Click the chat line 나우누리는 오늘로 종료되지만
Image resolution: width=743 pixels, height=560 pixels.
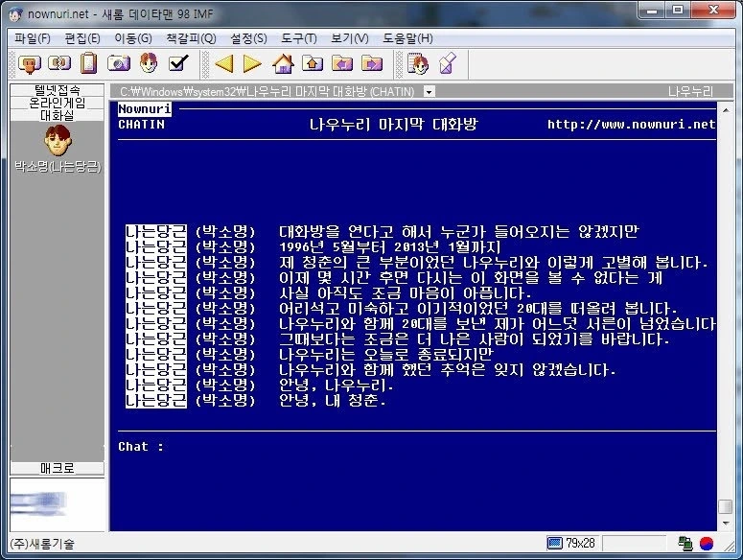pos(386,355)
